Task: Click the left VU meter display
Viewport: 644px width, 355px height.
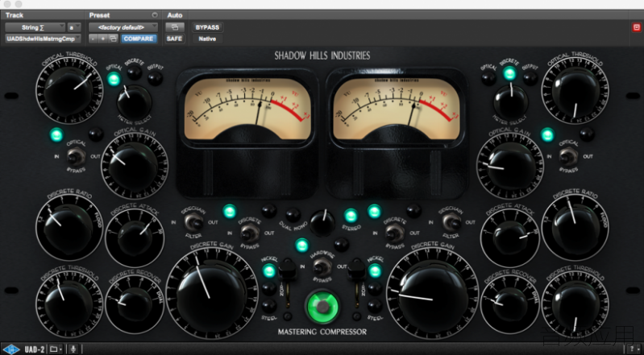Action: pyautogui.click(x=247, y=109)
